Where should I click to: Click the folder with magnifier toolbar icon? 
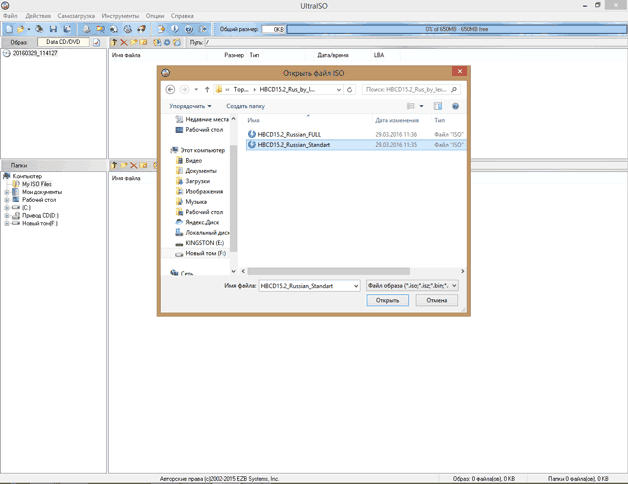100,29
